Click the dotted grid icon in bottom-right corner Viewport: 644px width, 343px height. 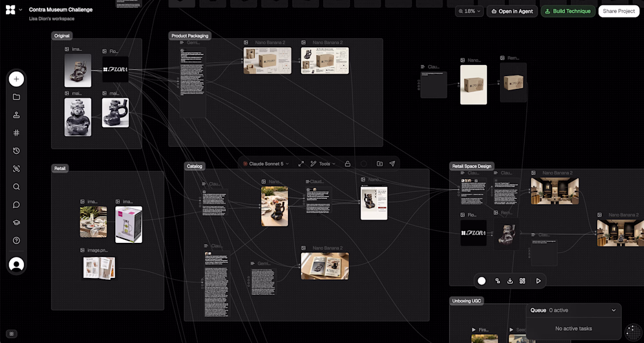pyautogui.click(x=632, y=332)
